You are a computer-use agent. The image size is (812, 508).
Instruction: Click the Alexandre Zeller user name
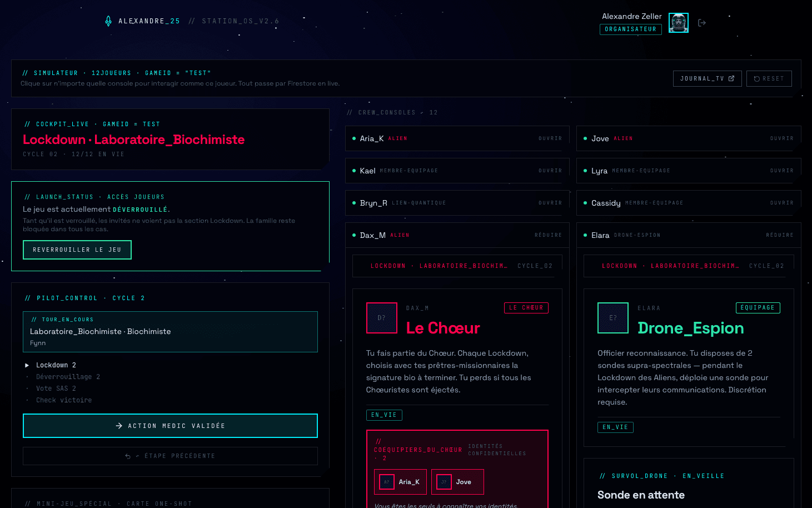click(632, 16)
